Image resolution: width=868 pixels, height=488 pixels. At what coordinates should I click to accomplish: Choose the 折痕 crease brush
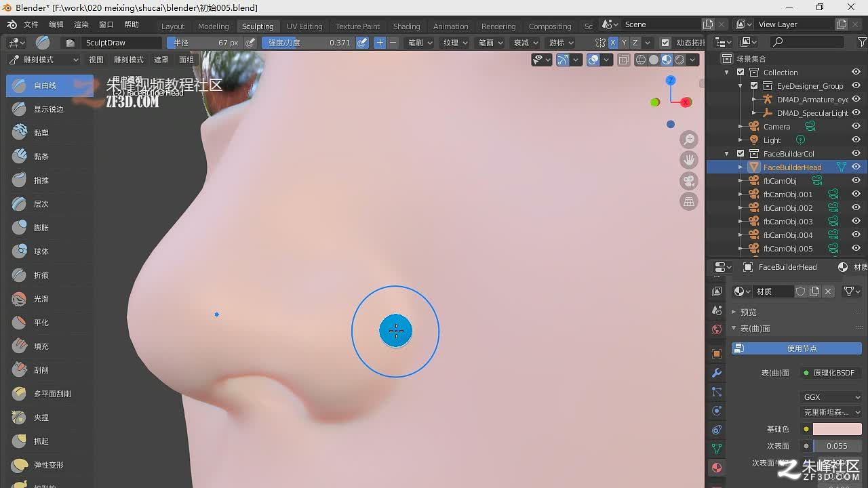[x=50, y=275]
